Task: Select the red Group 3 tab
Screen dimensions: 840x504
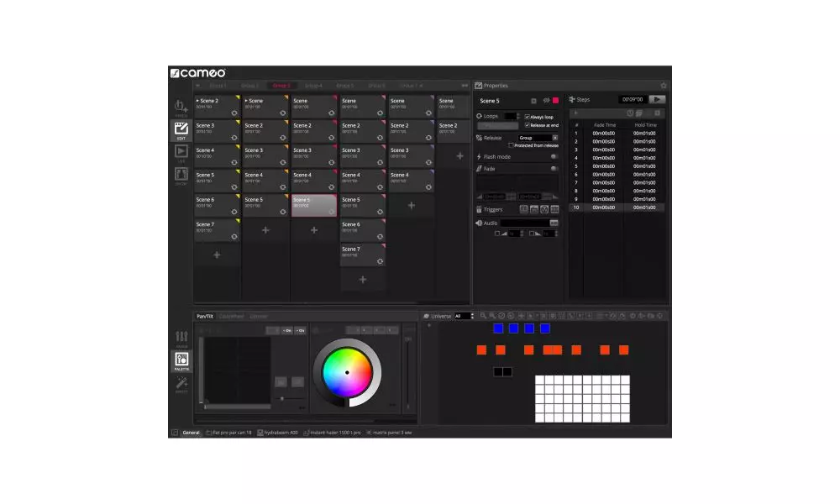Action: pyautogui.click(x=281, y=86)
